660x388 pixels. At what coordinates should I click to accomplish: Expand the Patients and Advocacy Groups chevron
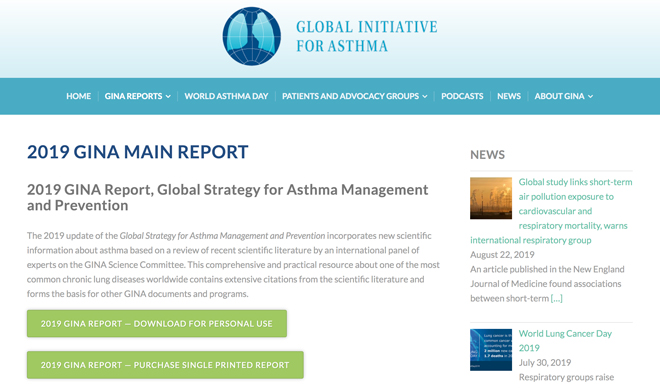(x=425, y=96)
